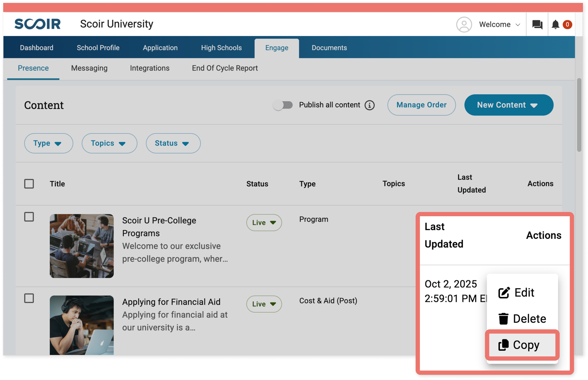Choose Copy from the actions popup
The height and width of the screenshot is (380, 588).
click(x=522, y=345)
